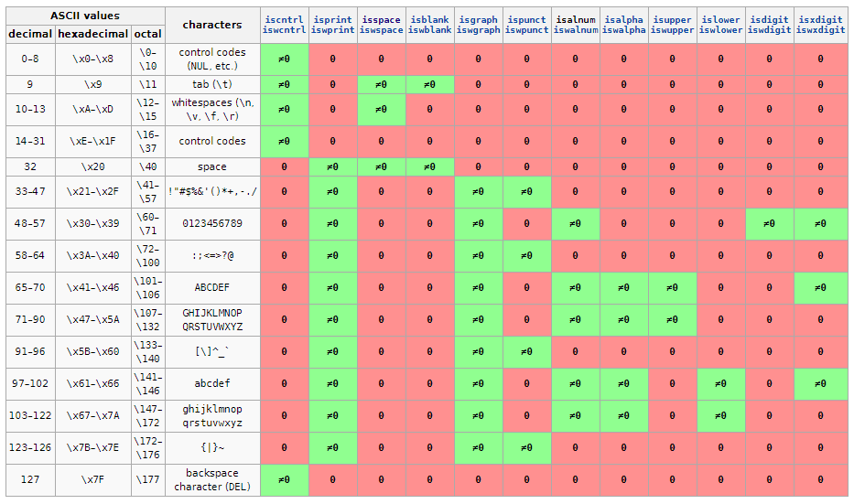This screenshot has height=504, width=854.
Task: Select the 'ABCDEF' characters cell
Action: click(x=212, y=288)
